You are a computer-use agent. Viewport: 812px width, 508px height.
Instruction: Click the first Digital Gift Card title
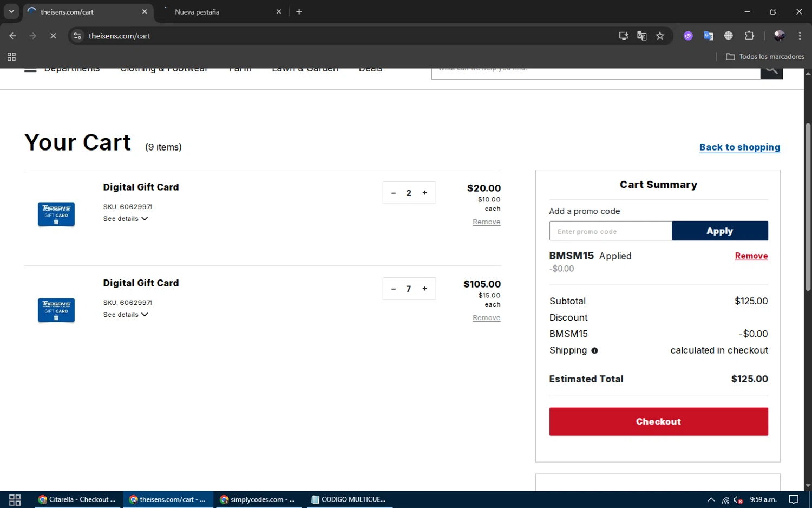tap(141, 187)
